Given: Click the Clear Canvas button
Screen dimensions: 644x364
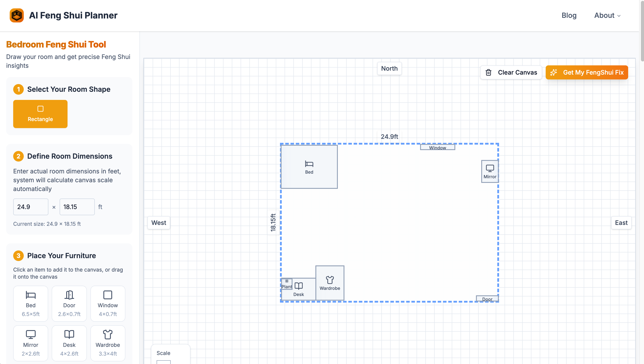Looking at the screenshot, I should 511,72.
